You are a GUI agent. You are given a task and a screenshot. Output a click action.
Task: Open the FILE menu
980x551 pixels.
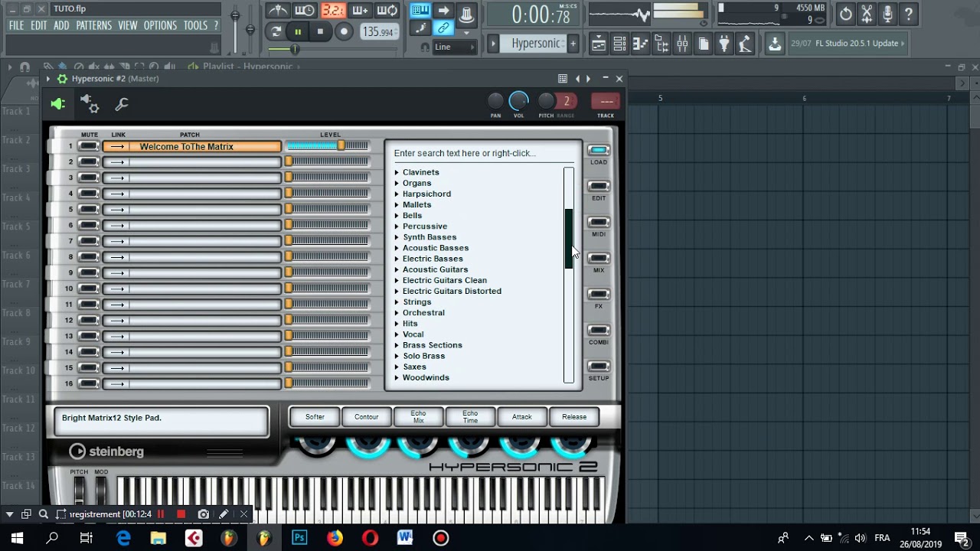pos(16,25)
